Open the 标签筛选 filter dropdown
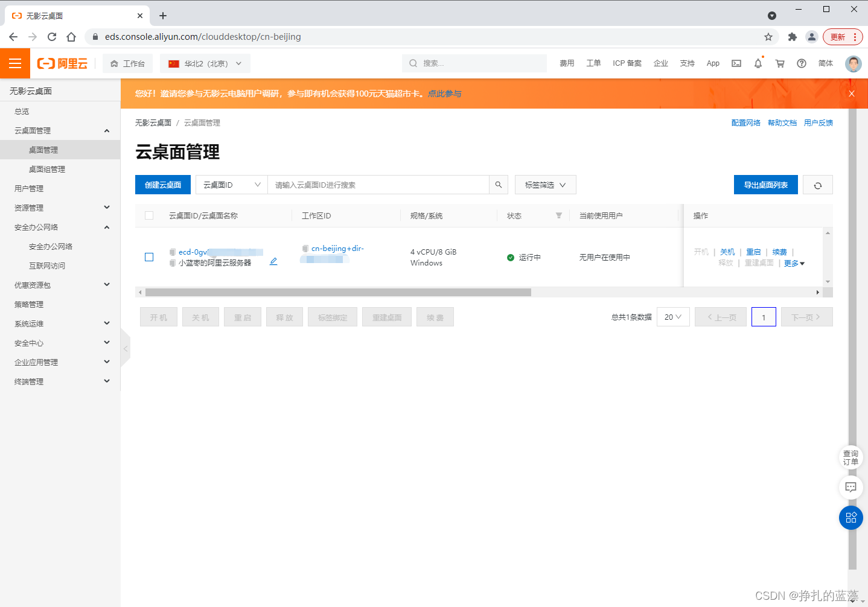Viewport: 868px width, 607px height. click(x=544, y=185)
